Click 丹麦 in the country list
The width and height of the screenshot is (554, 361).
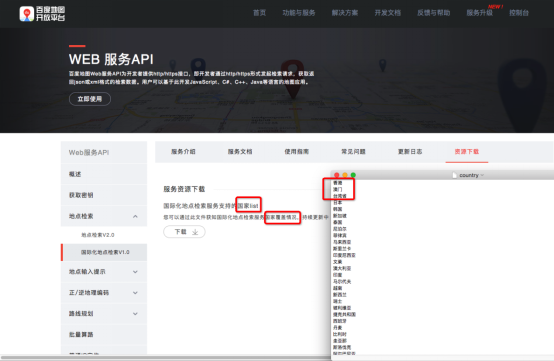point(337,328)
